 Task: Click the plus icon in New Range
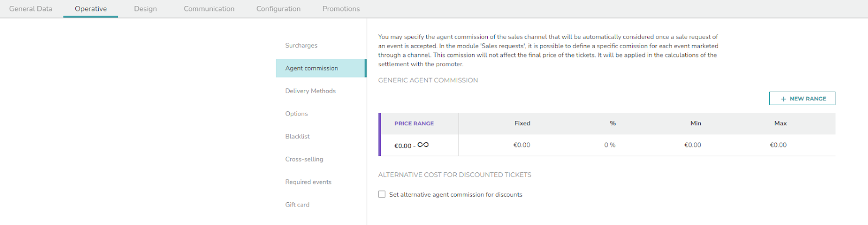783,99
